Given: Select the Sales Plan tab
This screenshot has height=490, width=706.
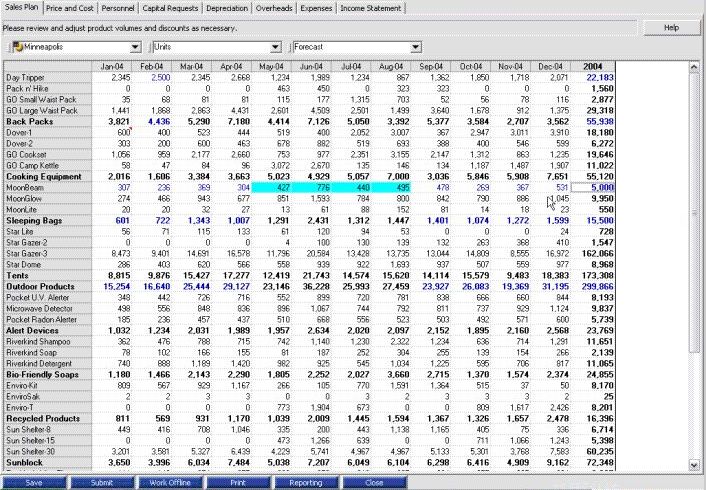Looking at the screenshot, I should pyautogui.click(x=21, y=7).
